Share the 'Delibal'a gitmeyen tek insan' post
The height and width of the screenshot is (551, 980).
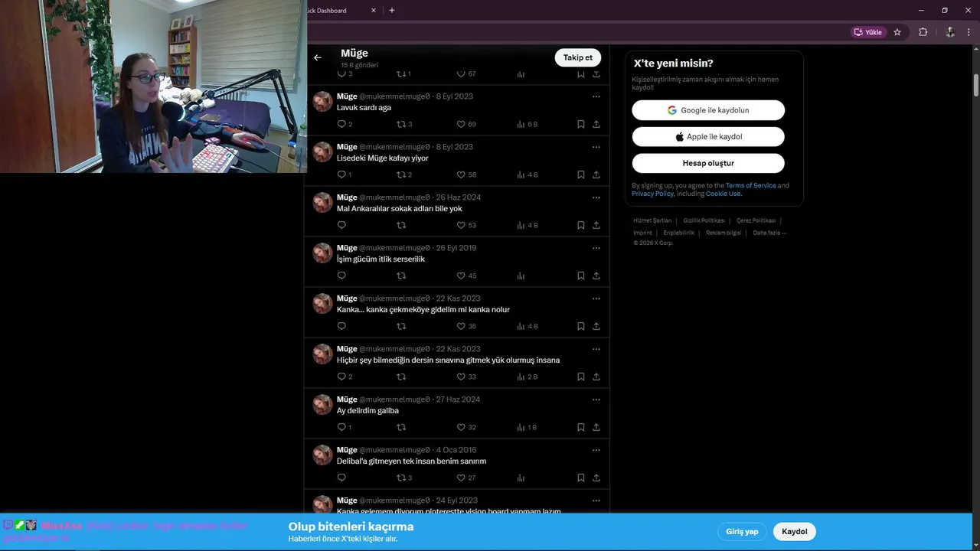click(x=596, y=478)
